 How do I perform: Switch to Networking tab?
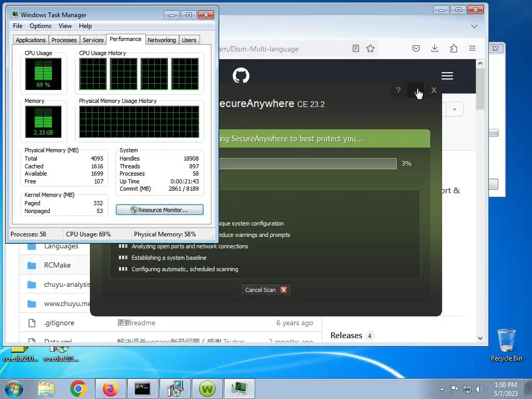click(x=162, y=40)
